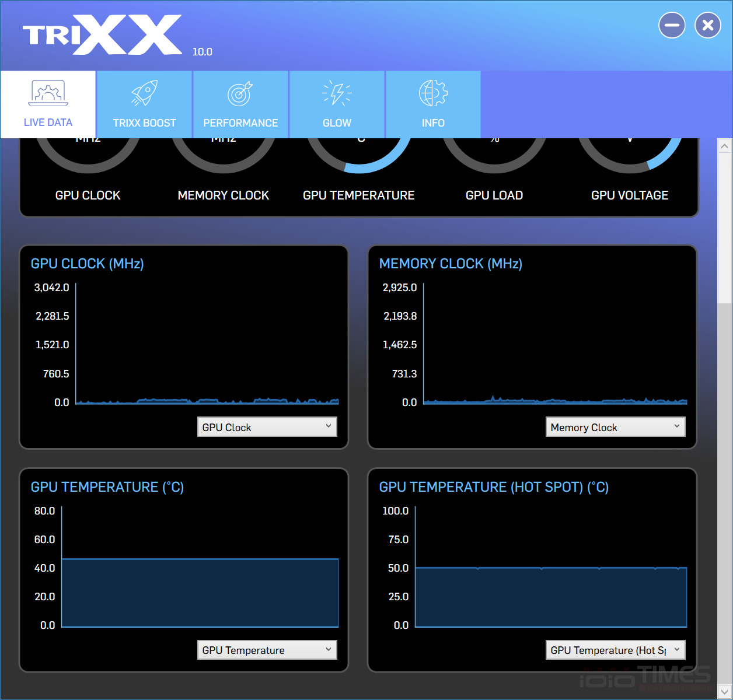Click the MEMORY CLOCK (MHz) chart title
The height and width of the screenshot is (700, 733).
coord(451,264)
